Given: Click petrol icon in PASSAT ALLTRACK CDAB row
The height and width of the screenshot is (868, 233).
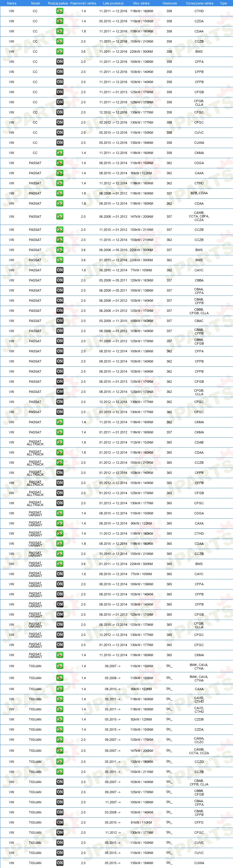Looking at the screenshot, I should pos(60,442).
